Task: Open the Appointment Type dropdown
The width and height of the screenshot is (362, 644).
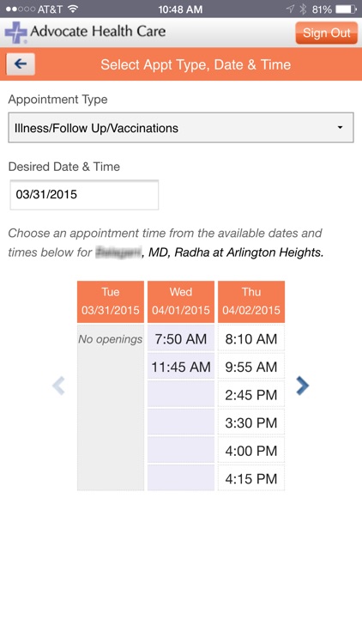Action: (x=181, y=128)
